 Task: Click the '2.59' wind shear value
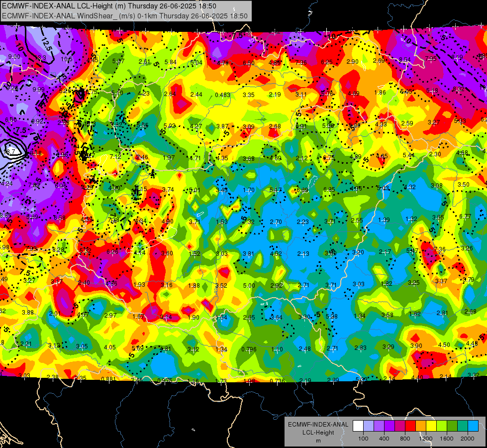click(407, 123)
